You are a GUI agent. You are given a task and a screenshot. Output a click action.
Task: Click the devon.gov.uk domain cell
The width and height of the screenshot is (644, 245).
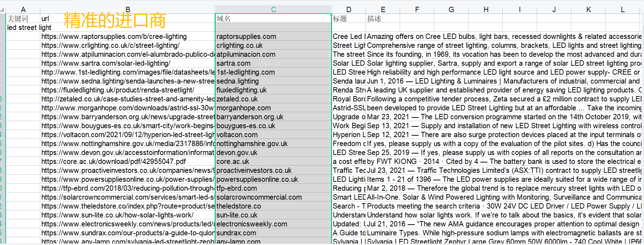pyautogui.click(x=274, y=152)
